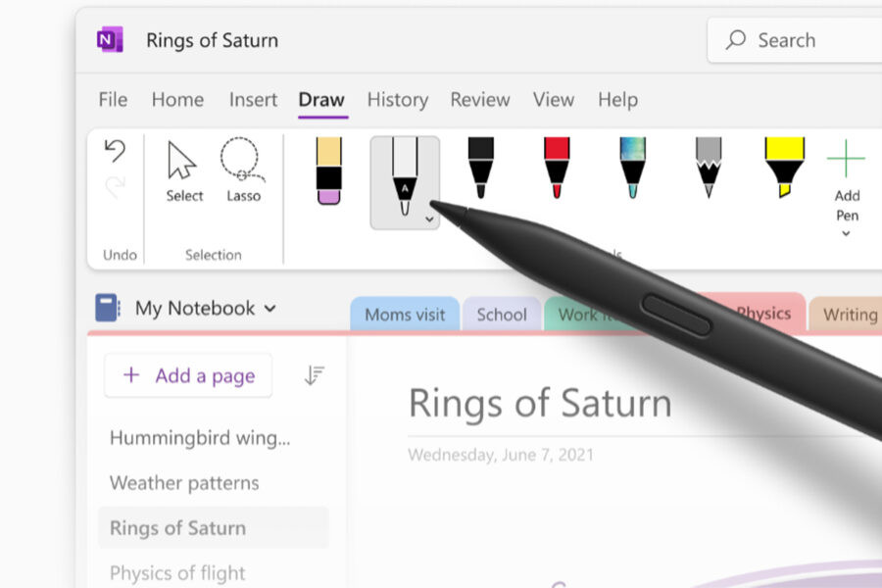Image resolution: width=882 pixels, height=588 pixels.
Task: Click the green Add Pen plus
Action: coord(846,159)
